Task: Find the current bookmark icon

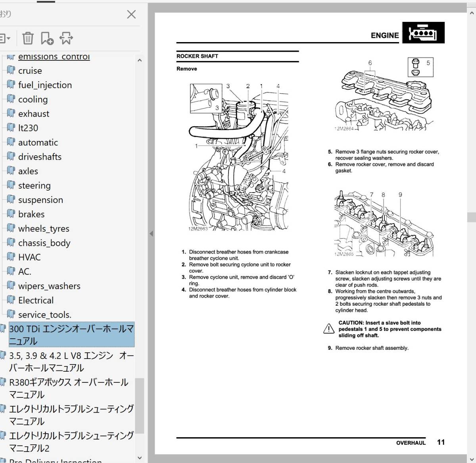Action: pyautogui.click(x=66, y=39)
